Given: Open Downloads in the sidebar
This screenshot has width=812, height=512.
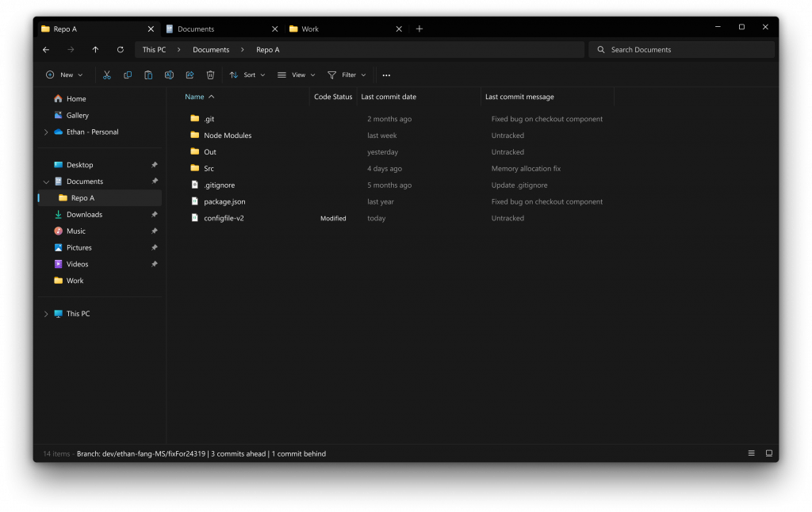Looking at the screenshot, I should tap(84, 214).
